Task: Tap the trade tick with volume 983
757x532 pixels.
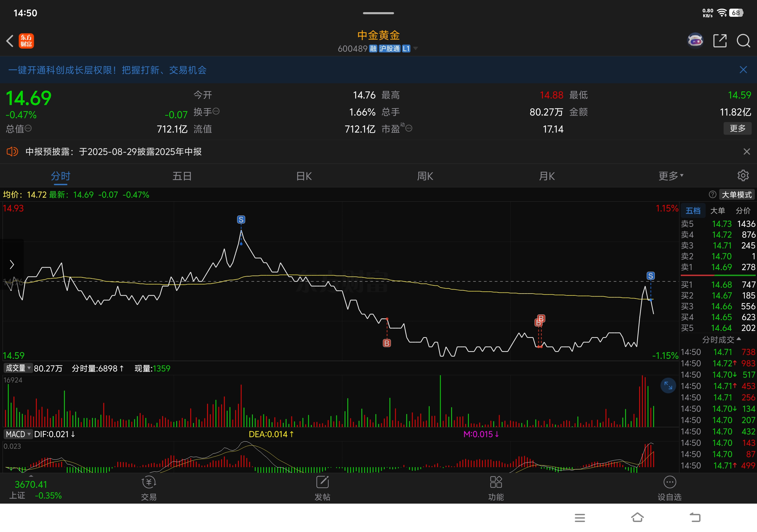Action: tap(718, 363)
